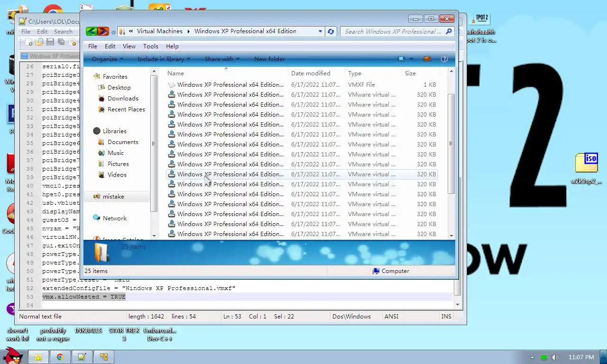Select Recent Places in navigation pane
Screen dimensions: 607x364
126,109
